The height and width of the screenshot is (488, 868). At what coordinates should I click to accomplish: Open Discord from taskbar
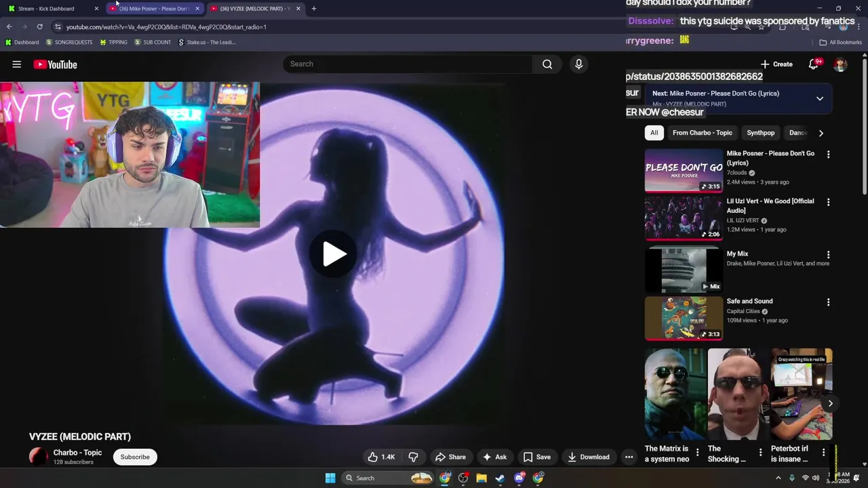519,478
